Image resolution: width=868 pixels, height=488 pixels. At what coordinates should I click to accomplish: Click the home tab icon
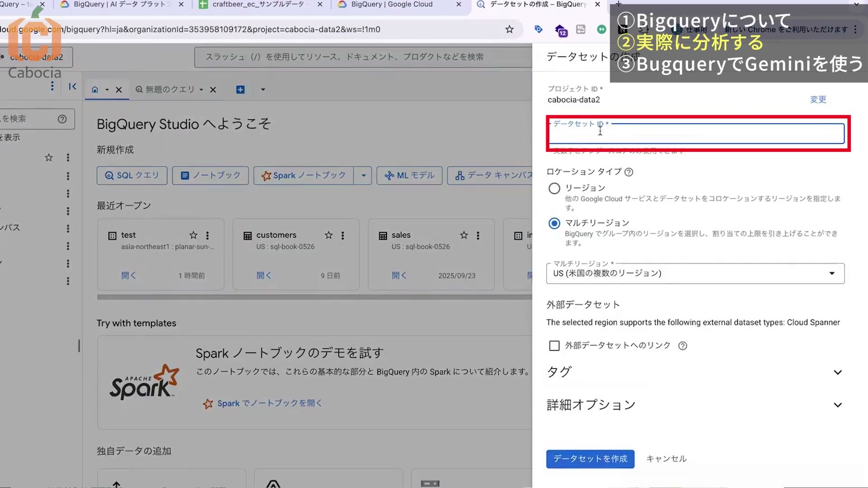[x=95, y=89]
